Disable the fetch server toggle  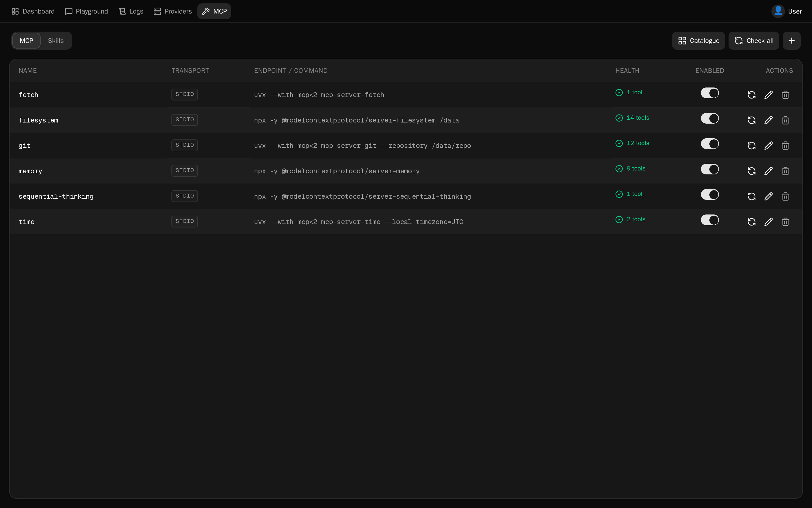710,93
